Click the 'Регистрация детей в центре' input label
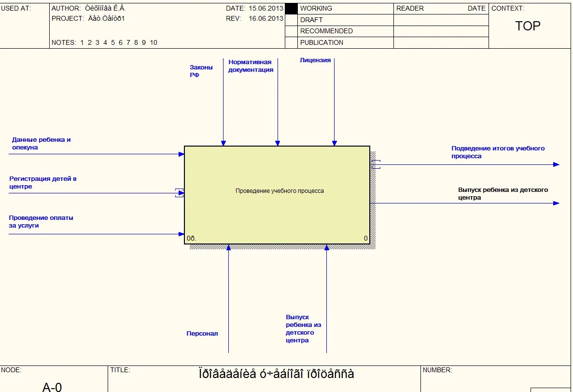This screenshot has width=573, height=392. (43, 182)
